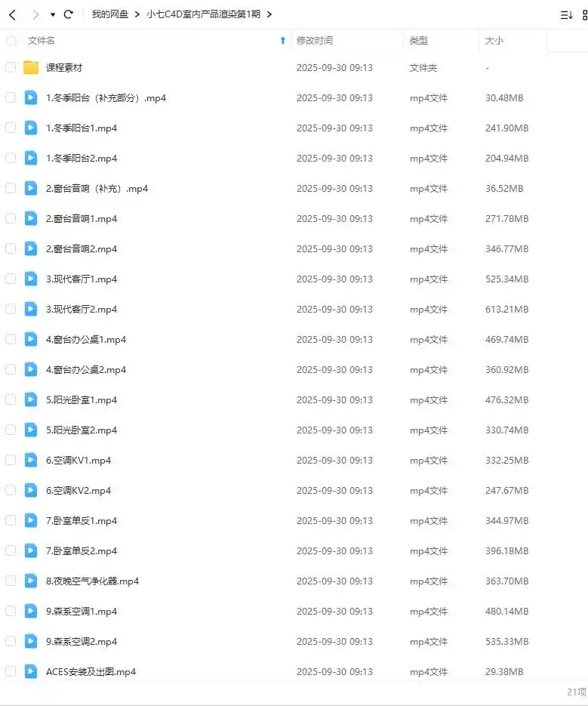Sort by 大小 column header

pos(494,41)
